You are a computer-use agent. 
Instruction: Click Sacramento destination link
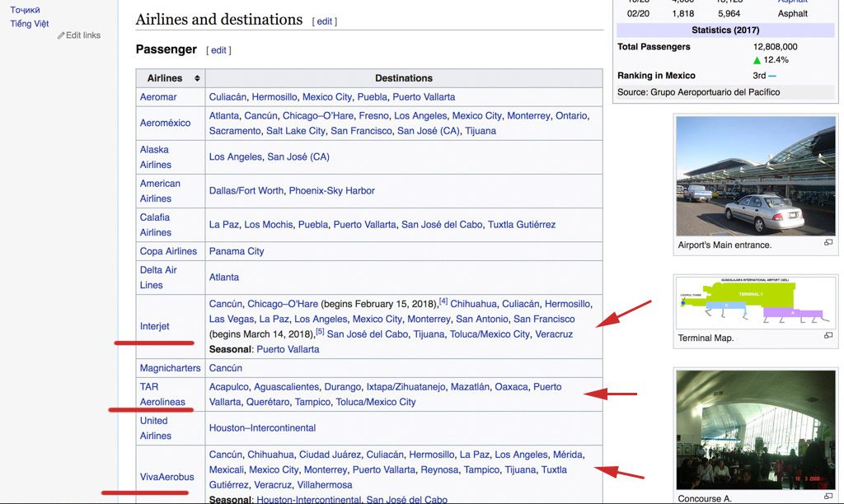pyautogui.click(x=235, y=131)
